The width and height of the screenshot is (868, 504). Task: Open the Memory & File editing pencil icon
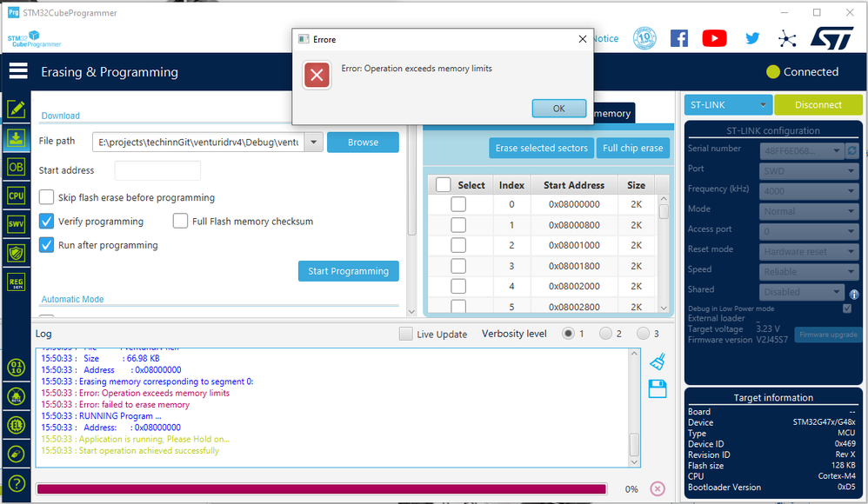16,109
